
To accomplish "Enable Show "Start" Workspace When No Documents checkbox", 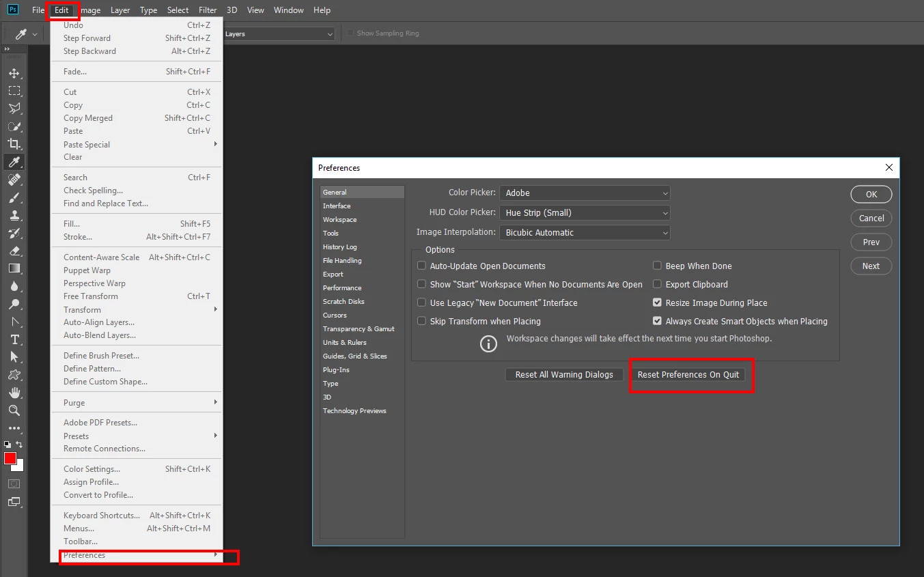I will coord(421,284).
